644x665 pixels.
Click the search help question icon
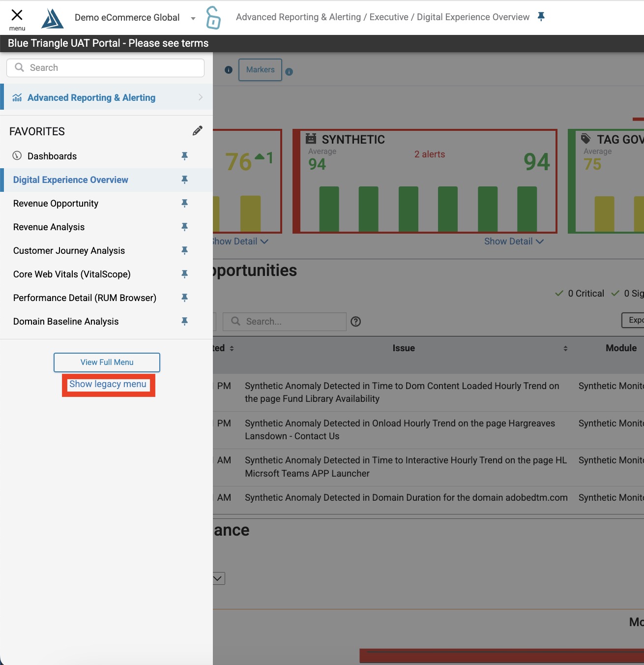click(x=356, y=322)
